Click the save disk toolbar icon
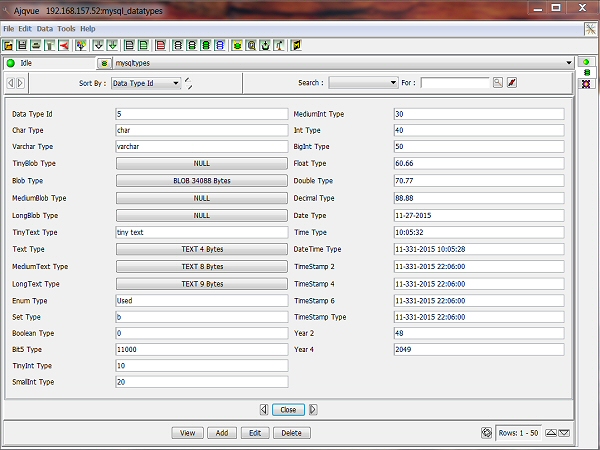 coord(22,45)
